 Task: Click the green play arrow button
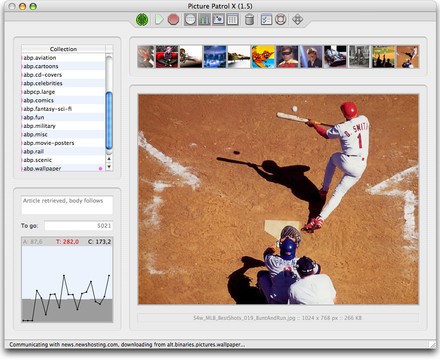159,20
